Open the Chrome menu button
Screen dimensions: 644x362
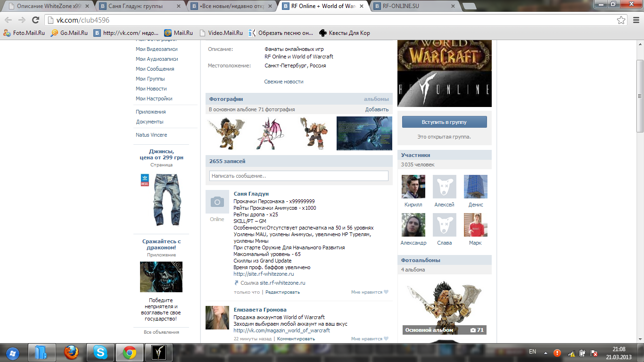tap(635, 20)
